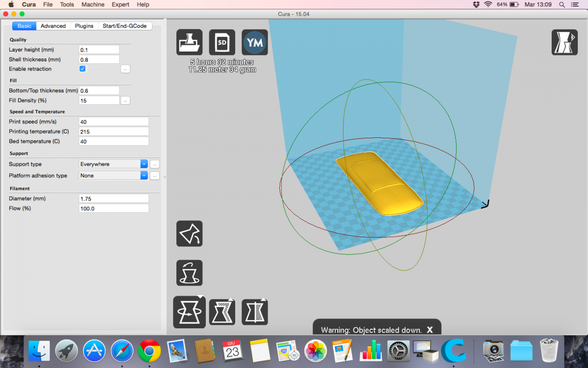Share the model via the YM icon
Image resolution: width=588 pixels, height=368 pixels.
click(x=255, y=42)
